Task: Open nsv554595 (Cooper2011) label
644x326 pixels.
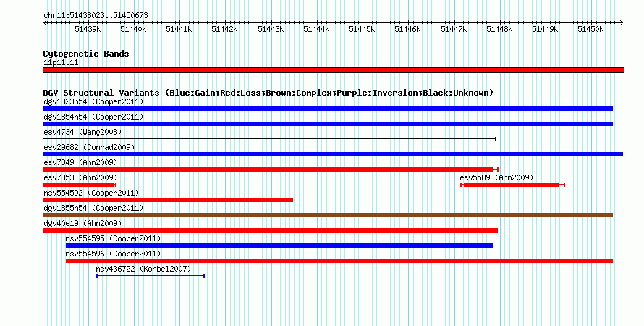Action: point(113,238)
